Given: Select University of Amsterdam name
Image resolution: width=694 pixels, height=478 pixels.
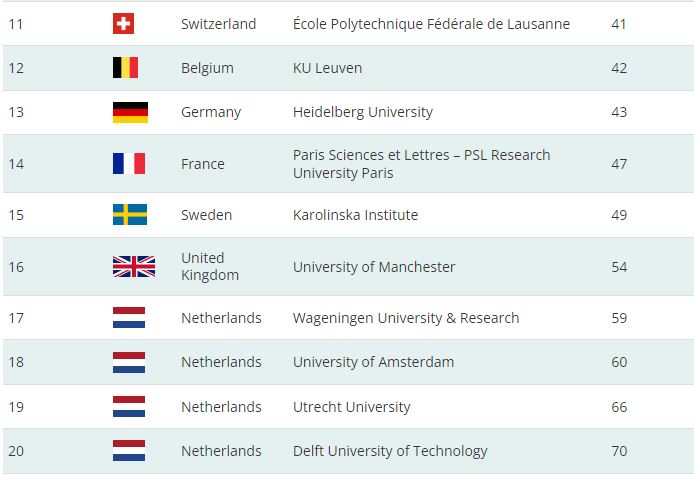Looking at the screenshot, I should [374, 362].
